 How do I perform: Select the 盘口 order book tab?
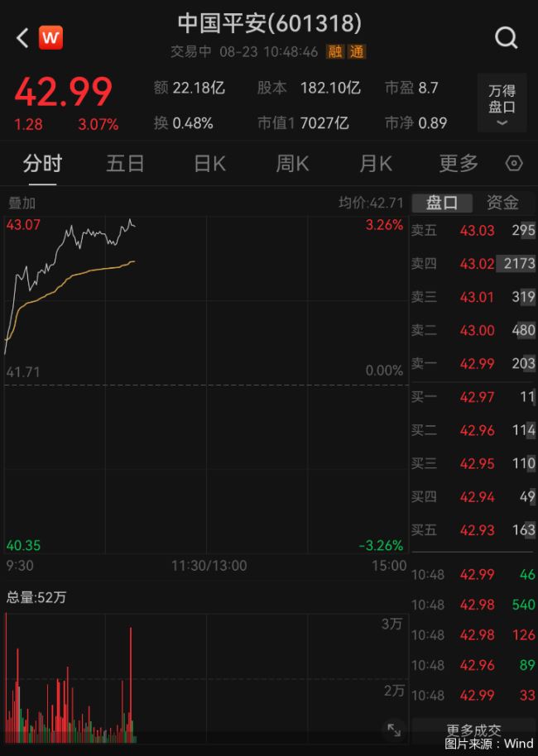442,203
